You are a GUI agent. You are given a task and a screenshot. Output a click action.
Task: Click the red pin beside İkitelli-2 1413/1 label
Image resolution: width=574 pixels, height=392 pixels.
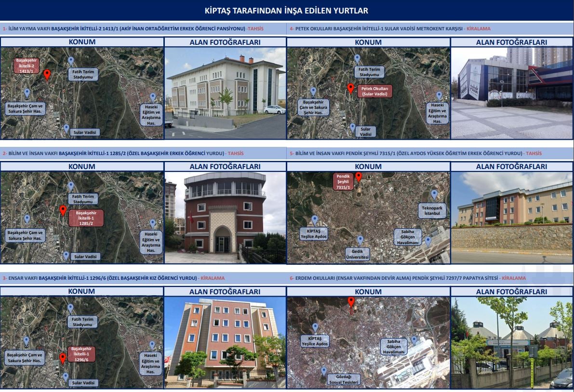click(x=47, y=74)
